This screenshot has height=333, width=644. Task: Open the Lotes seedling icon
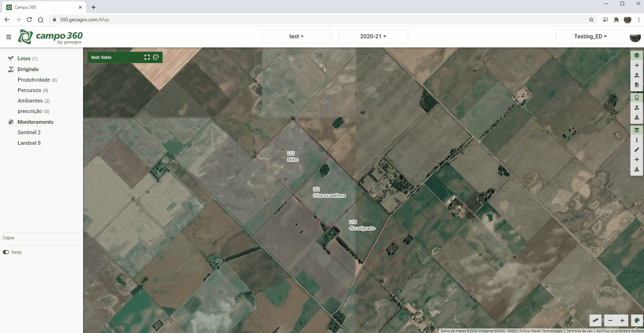(11, 59)
